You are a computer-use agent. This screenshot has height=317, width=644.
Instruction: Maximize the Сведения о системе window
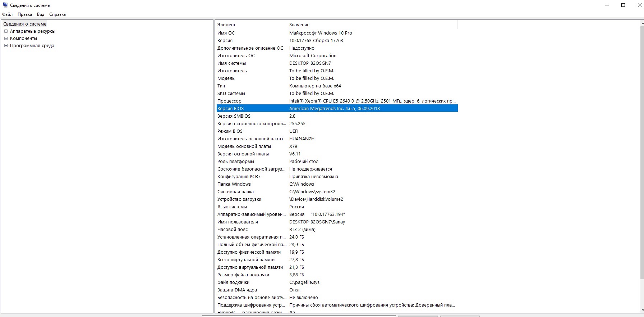(x=623, y=5)
